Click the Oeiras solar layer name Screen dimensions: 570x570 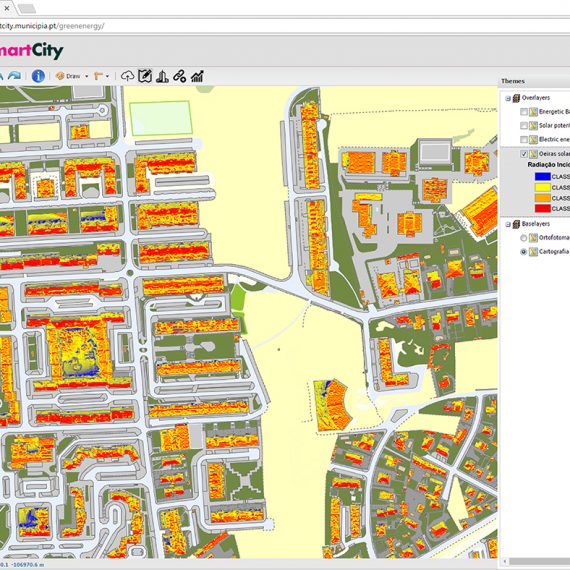click(554, 154)
